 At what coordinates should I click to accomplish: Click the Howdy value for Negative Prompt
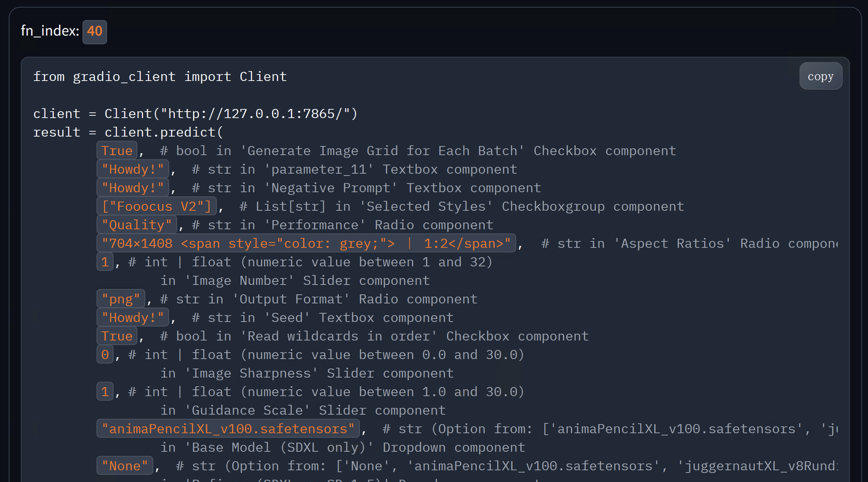click(132, 188)
